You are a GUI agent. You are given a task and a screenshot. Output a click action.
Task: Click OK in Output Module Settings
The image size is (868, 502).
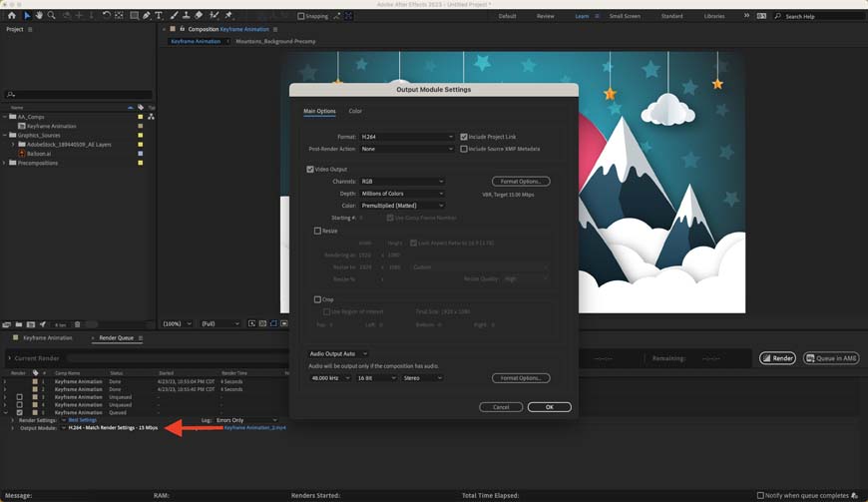pos(549,407)
